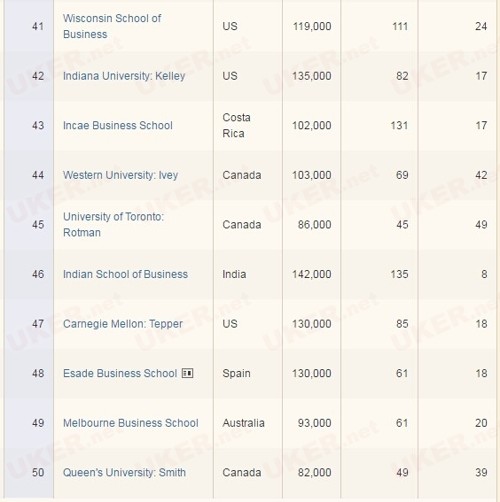The image size is (500, 502).
Task: Open Wisconsin School of Business link
Action: [112, 26]
